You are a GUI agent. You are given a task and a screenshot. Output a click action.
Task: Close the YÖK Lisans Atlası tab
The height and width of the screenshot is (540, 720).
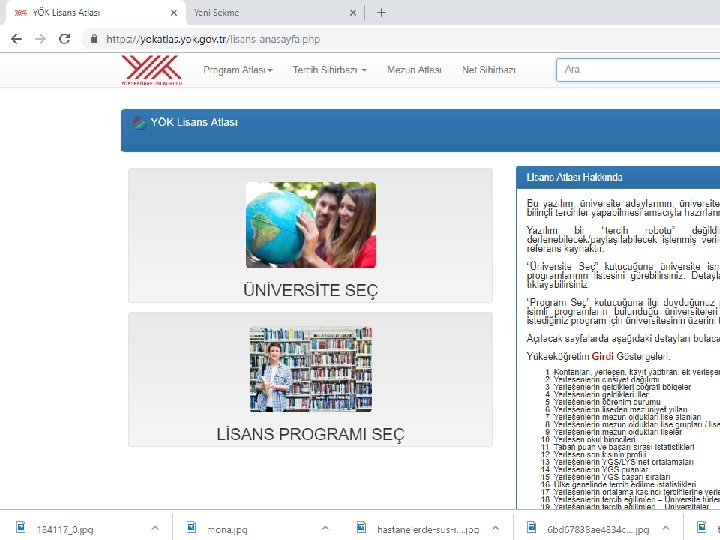click(x=174, y=13)
